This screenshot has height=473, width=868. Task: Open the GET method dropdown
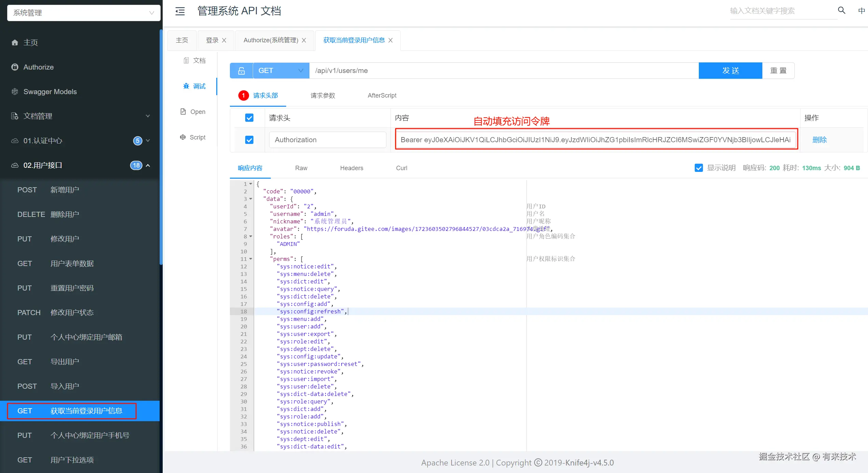[x=281, y=71]
